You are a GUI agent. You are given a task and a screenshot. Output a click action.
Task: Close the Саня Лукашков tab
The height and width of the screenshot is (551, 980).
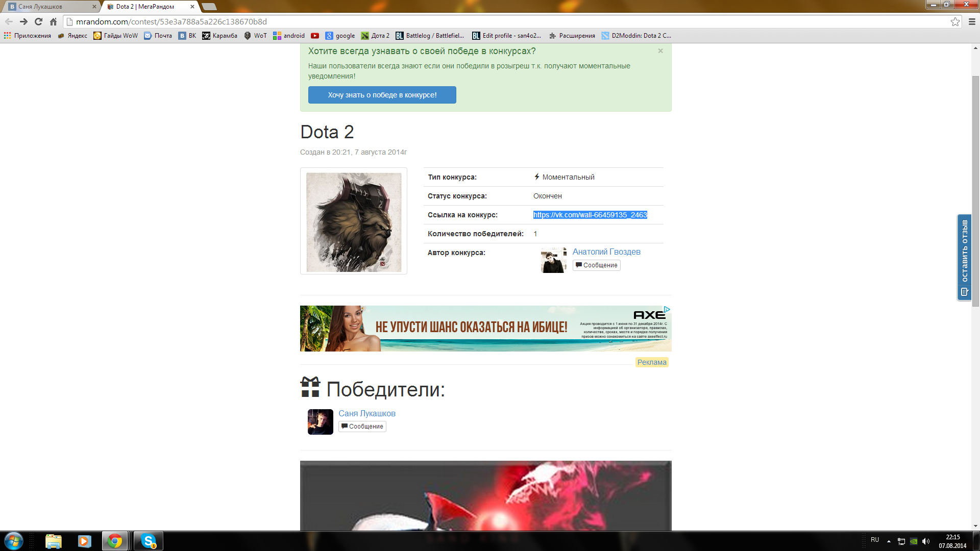(94, 7)
